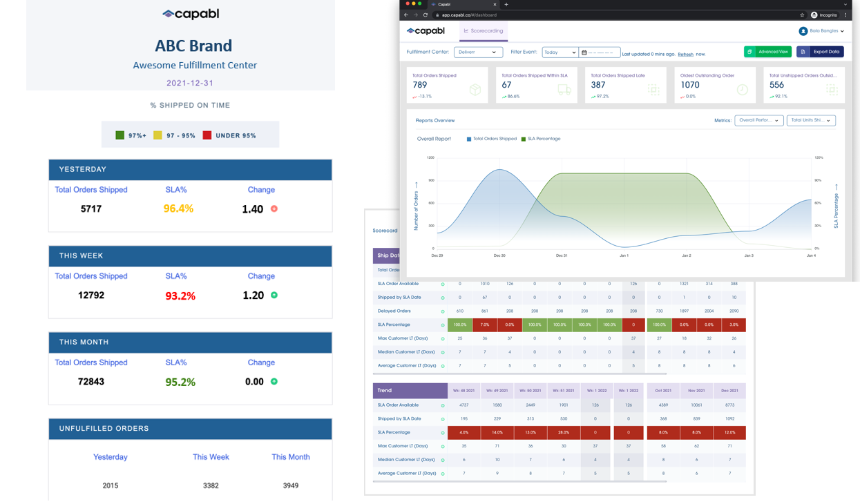The image size is (860, 504).
Task: Bookmark the page with the star icon
Action: [x=802, y=14]
